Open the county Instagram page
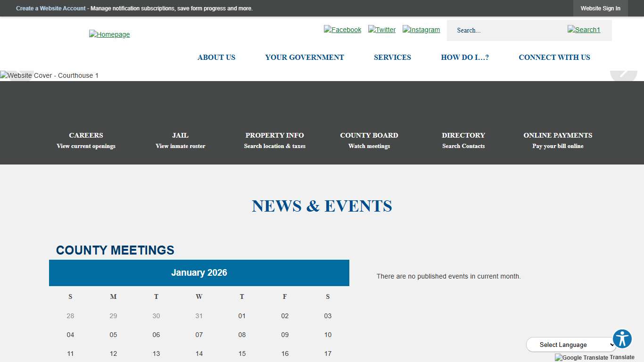644x362 pixels. [421, 29]
